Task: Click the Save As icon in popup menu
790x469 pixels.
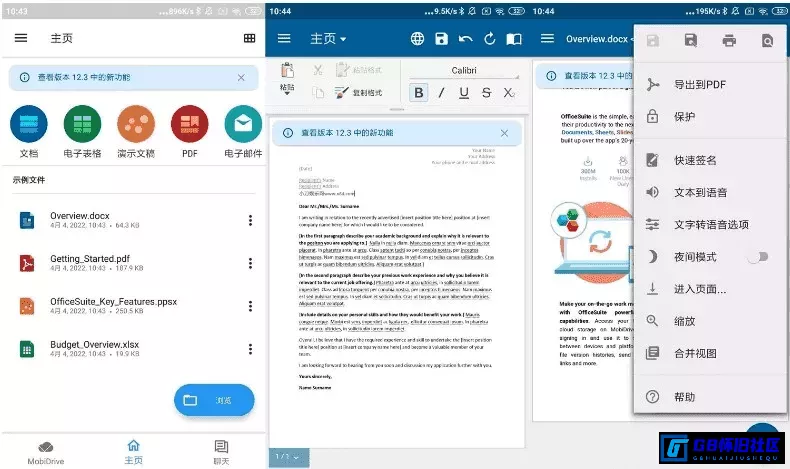Action: point(691,40)
